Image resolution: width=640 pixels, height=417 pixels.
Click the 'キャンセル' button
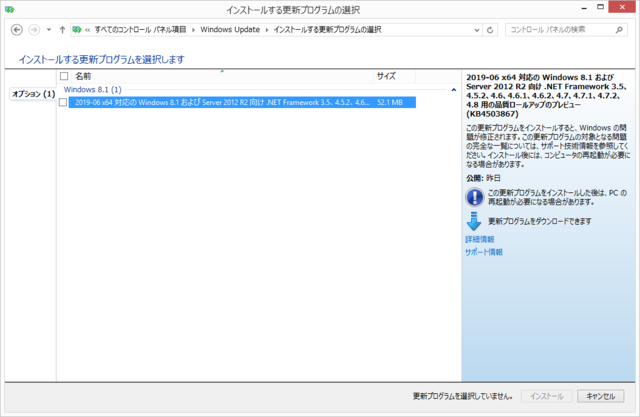[600, 396]
